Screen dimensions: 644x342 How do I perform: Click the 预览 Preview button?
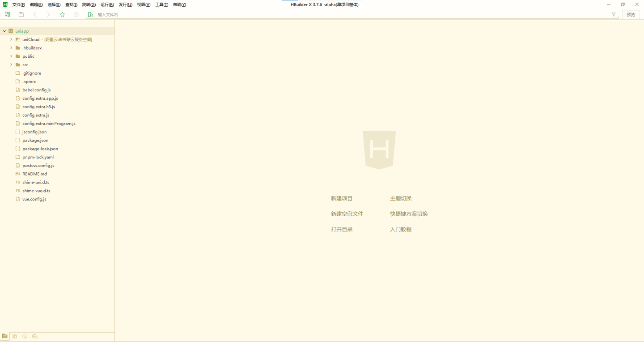[x=631, y=14]
